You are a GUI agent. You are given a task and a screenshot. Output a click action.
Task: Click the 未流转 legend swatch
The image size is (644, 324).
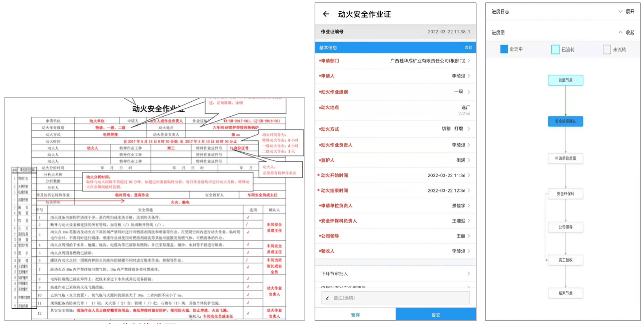tap(607, 49)
